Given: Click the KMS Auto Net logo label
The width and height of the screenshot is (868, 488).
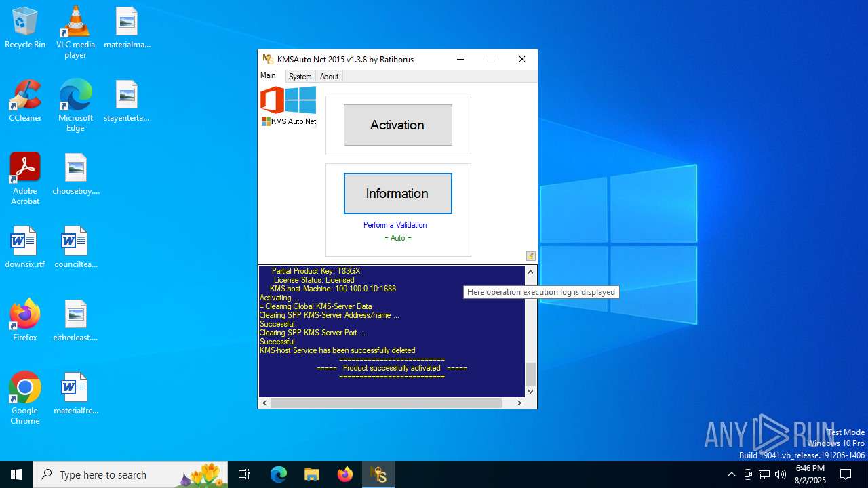Looking at the screenshot, I should [289, 121].
